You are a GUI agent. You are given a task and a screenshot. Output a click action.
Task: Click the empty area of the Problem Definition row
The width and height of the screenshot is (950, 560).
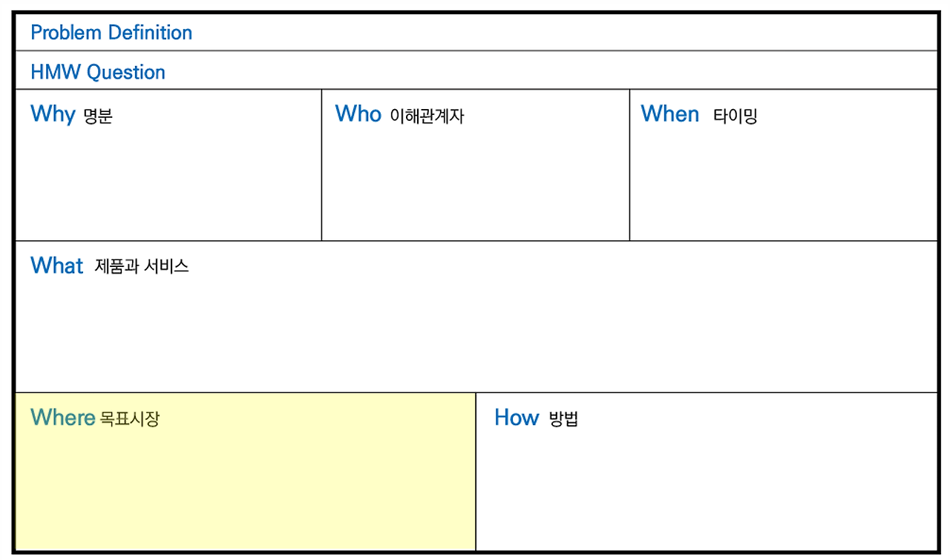coord(557,33)
